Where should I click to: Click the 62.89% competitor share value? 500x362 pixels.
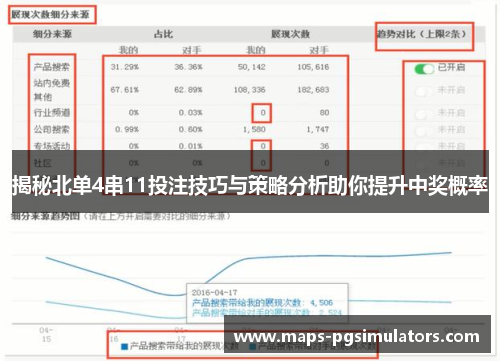(188, 90)
